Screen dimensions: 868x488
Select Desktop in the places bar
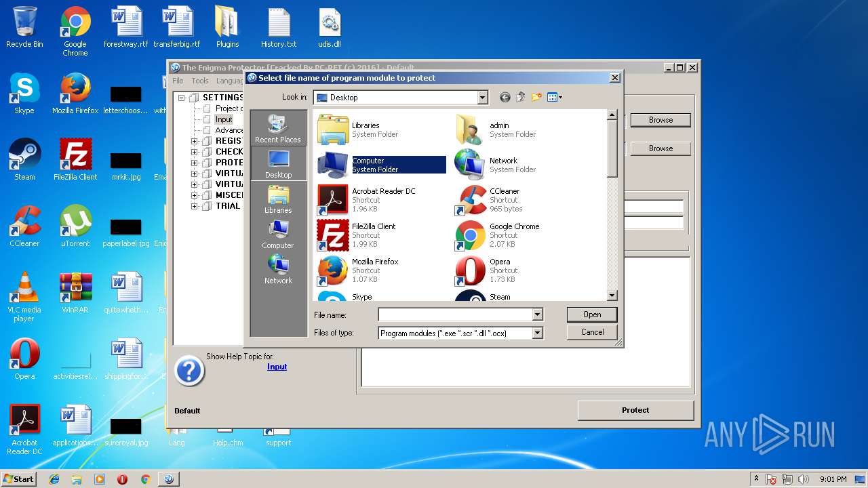tap(278, 163)
